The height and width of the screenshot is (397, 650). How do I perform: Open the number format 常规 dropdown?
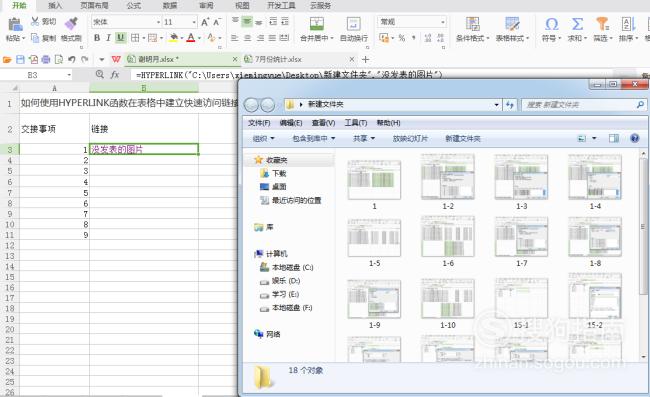tap(443, 22)
